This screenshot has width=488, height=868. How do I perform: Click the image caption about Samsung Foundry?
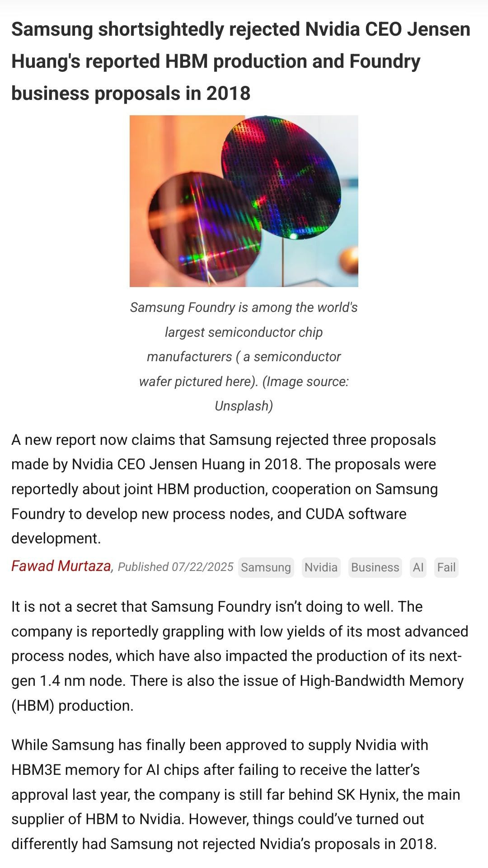tap(244, 344)
